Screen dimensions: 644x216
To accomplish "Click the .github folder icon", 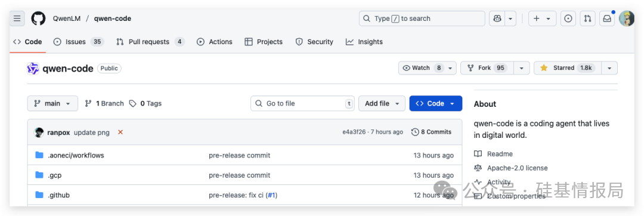I will click(x=39, y=195).
